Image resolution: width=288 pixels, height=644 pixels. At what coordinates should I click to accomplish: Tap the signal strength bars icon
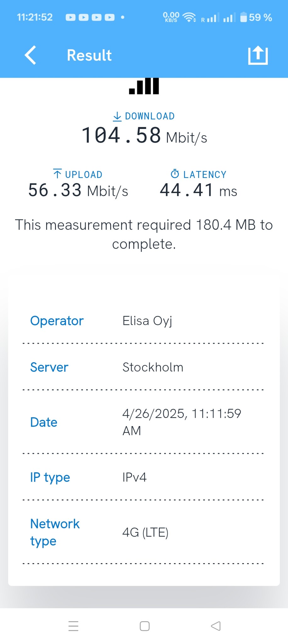[x=144, y=86]
